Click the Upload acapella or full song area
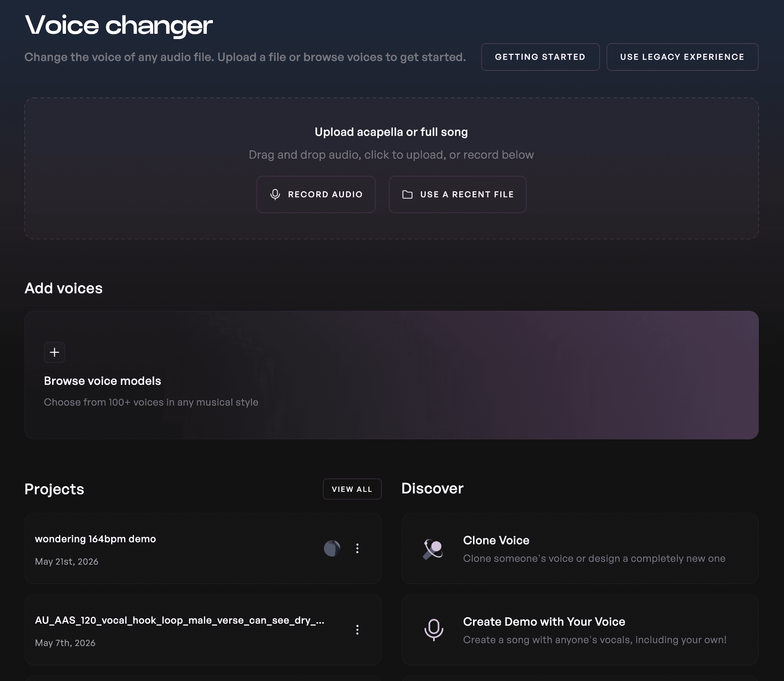This screenshot has width=784, height=681. click(392, 168)
